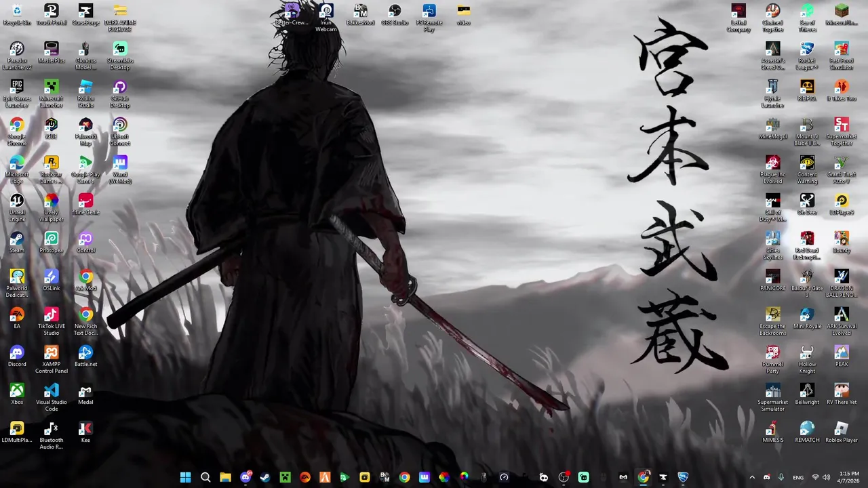Launch the It Takes Two shortcut

click(842, 91)
